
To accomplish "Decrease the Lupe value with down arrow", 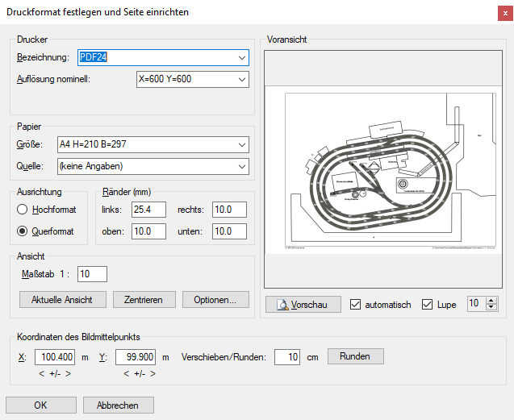I will [x=491, y=307].
